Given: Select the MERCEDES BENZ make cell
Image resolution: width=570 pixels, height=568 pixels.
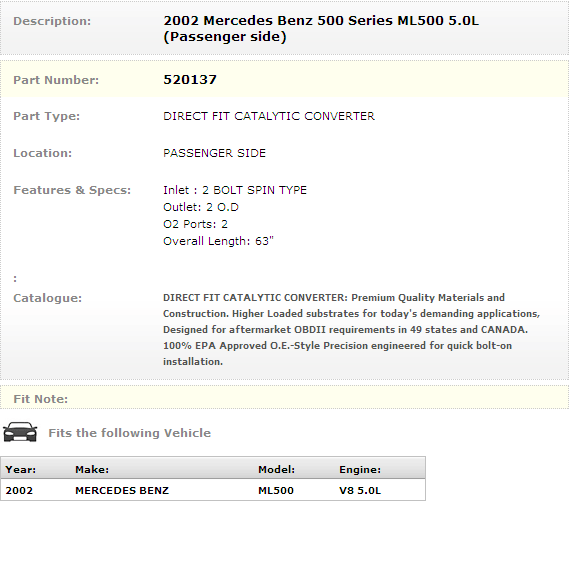Looking at the screenshot, I should (122, 491).
